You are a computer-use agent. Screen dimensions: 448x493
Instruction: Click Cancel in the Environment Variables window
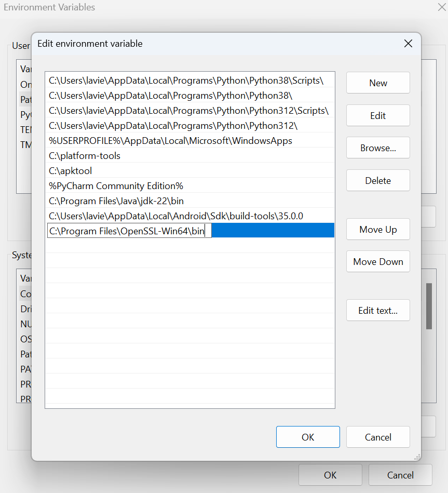point(400,475)
